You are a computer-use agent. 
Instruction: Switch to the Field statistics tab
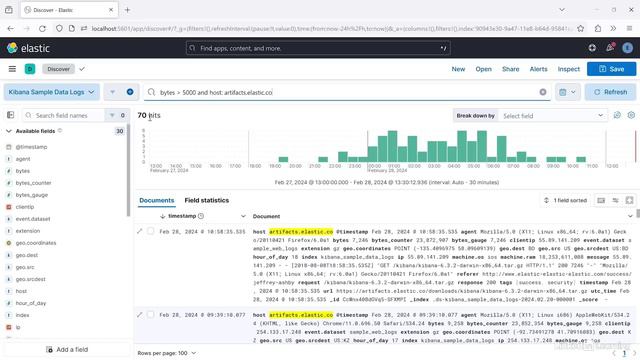[207, 200]
